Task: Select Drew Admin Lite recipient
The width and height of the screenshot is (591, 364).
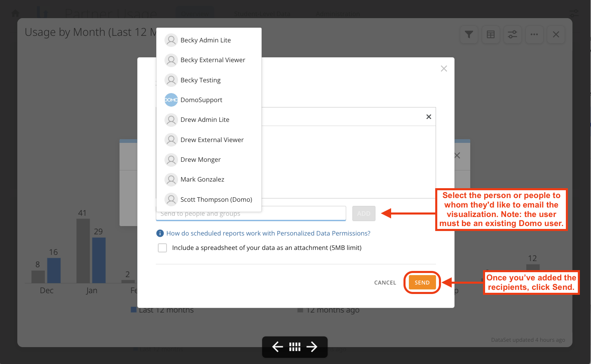Action: (x=209, y=120)
